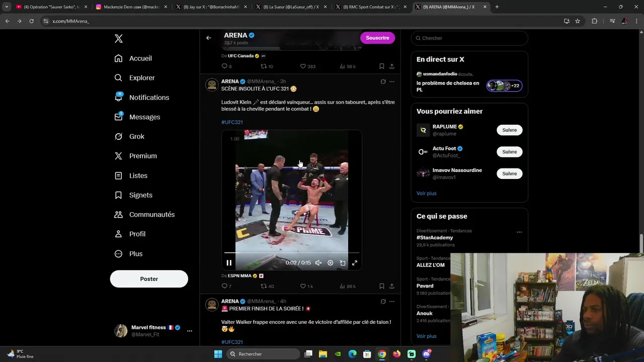This screenshot has width=644, height=362.
Task: Open Listes page
Action: [x=131, y=175]
